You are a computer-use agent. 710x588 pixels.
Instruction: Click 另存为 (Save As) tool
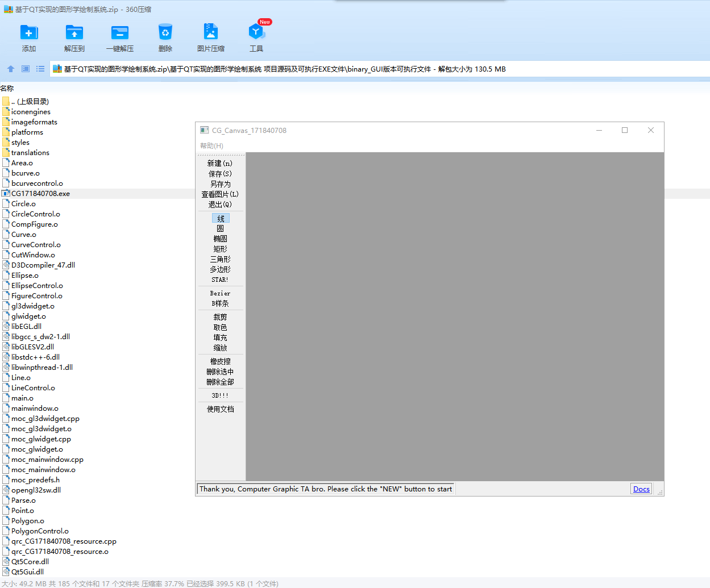pyautogui.click(x=220, y=184)
